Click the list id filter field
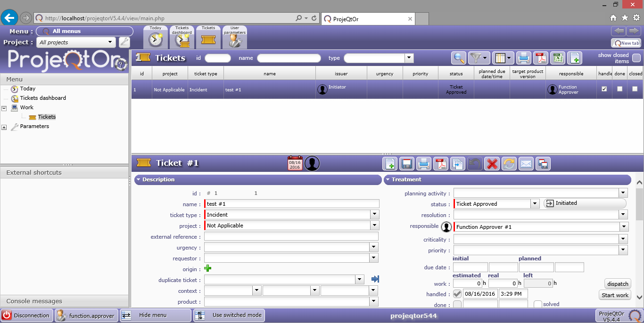 click(x=218, y=58)
